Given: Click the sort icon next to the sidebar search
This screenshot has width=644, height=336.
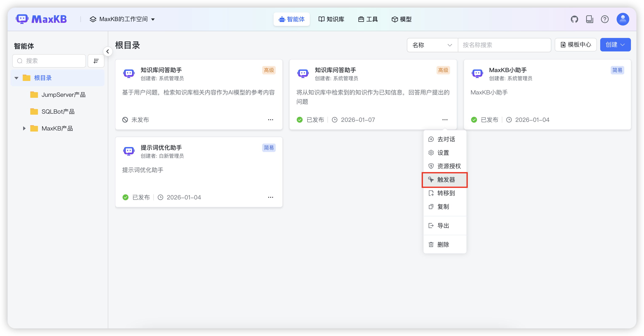Looking at the screenshot, I should [x=96, y=61].
